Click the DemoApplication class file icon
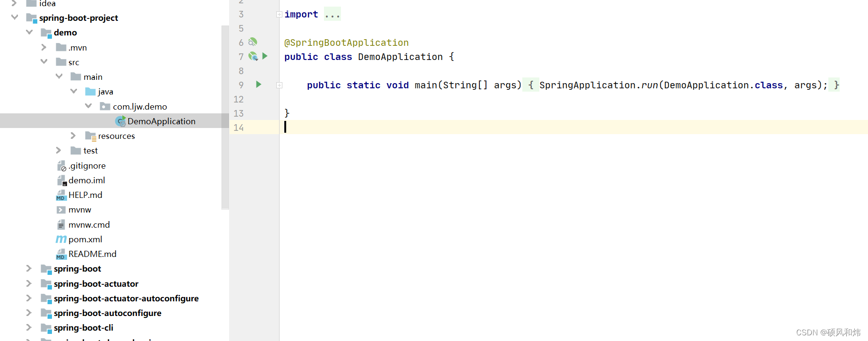 coord(120,121)
